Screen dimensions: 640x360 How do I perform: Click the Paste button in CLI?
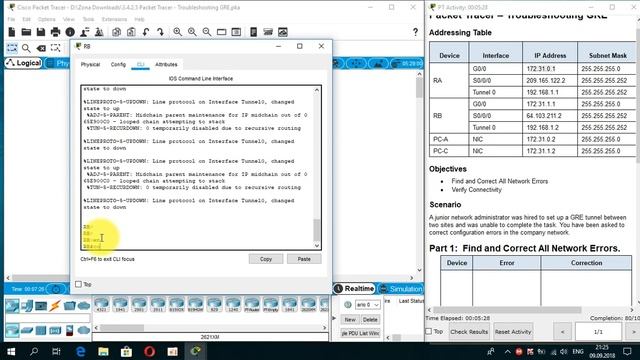click(x=304, y=259)
